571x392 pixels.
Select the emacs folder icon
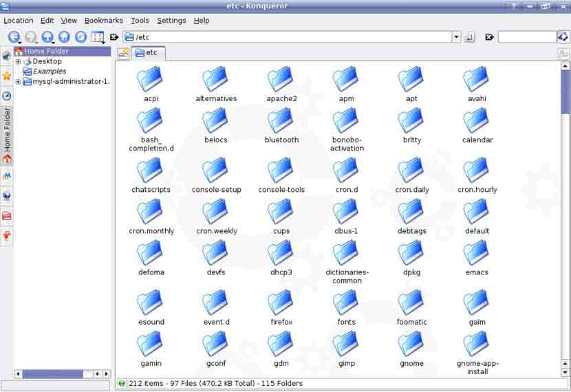pyautogui.click(x=477, y=253)
